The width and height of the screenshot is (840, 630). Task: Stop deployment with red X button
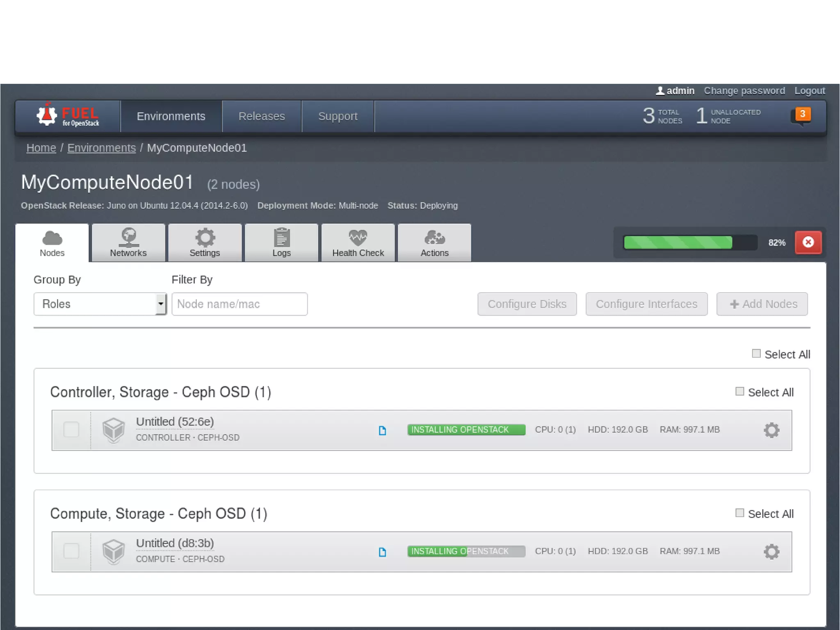808,242
